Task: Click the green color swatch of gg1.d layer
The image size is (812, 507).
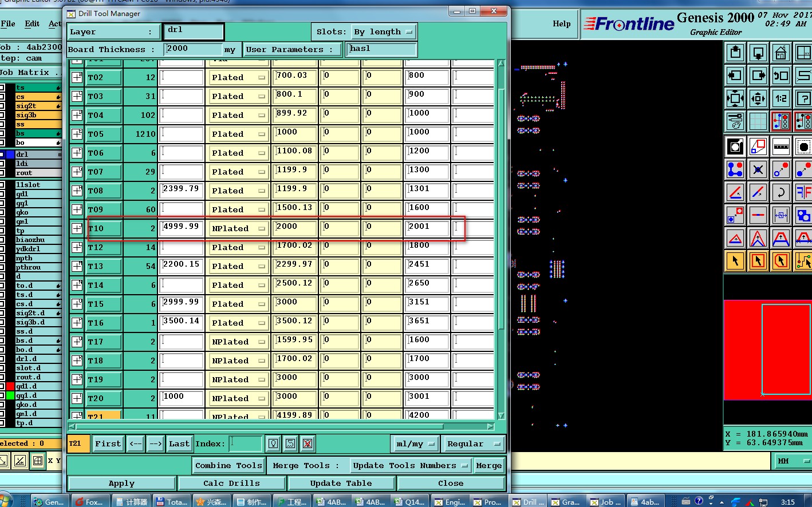Action: (10, 395)
